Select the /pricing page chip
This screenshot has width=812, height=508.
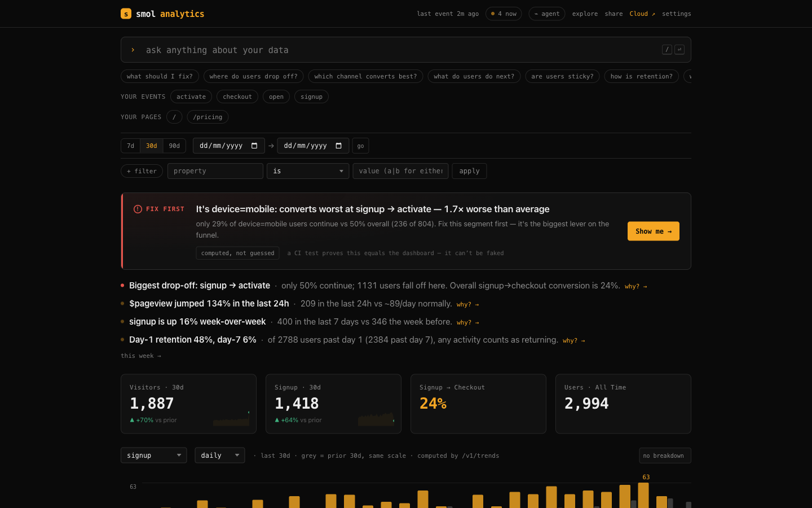[208, 117]
